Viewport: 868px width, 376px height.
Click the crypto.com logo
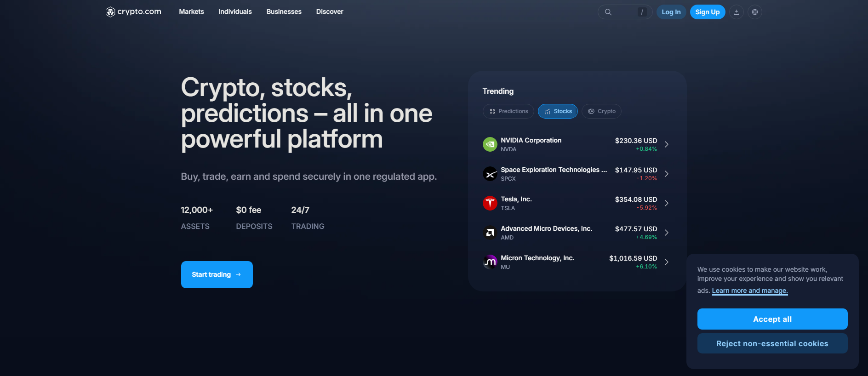pos(133,11)
